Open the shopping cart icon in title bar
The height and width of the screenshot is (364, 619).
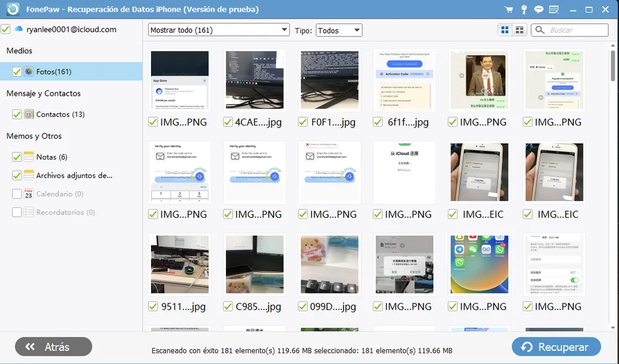pyautogui.click(x=509, y=9)
